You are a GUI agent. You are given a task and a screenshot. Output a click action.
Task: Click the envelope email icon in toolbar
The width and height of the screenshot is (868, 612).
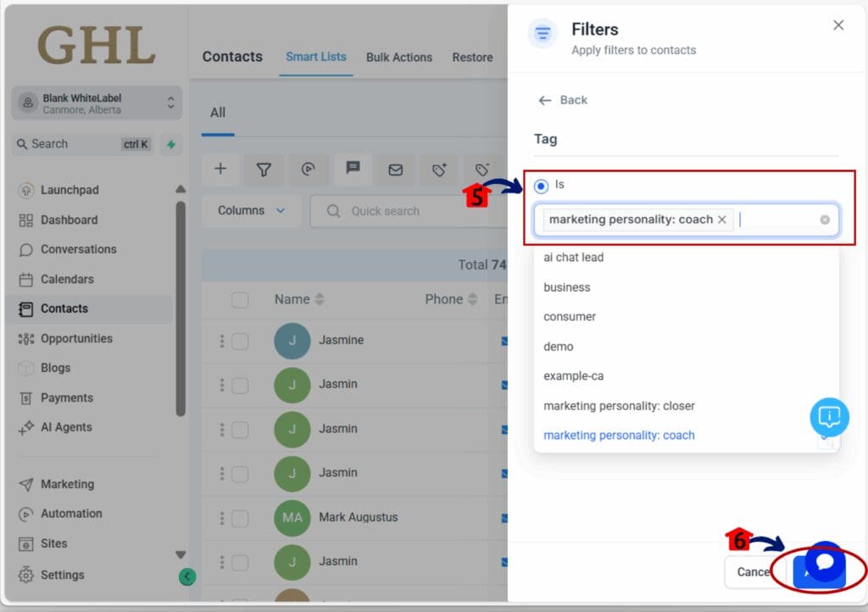(x=395, y=170)
